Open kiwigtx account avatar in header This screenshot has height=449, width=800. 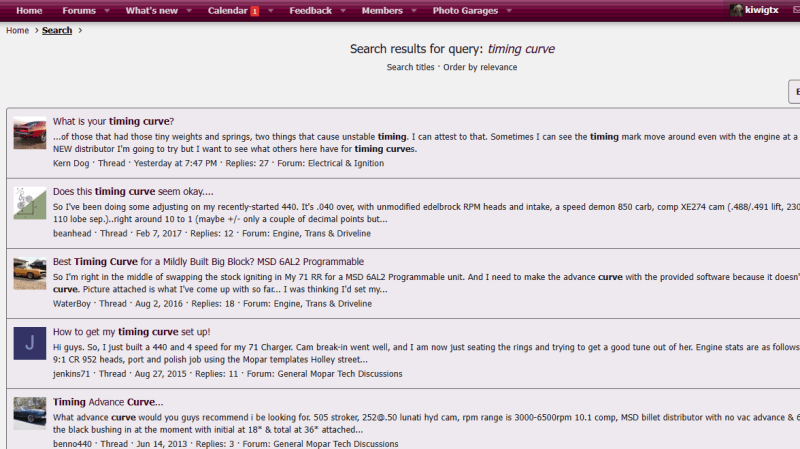[737, 10]
